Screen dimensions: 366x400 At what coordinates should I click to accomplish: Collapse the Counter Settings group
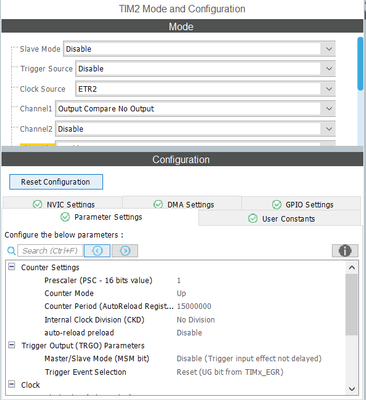coord(12,267)
